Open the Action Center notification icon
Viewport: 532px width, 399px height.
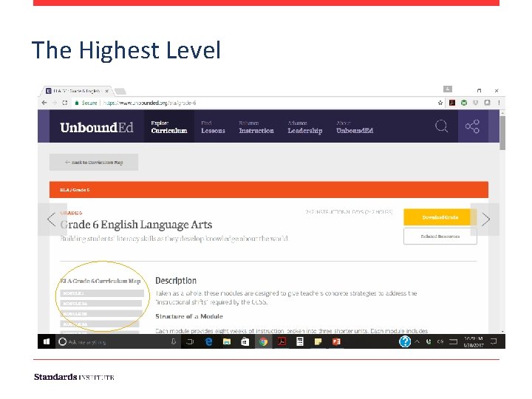[x=494, y=341]
